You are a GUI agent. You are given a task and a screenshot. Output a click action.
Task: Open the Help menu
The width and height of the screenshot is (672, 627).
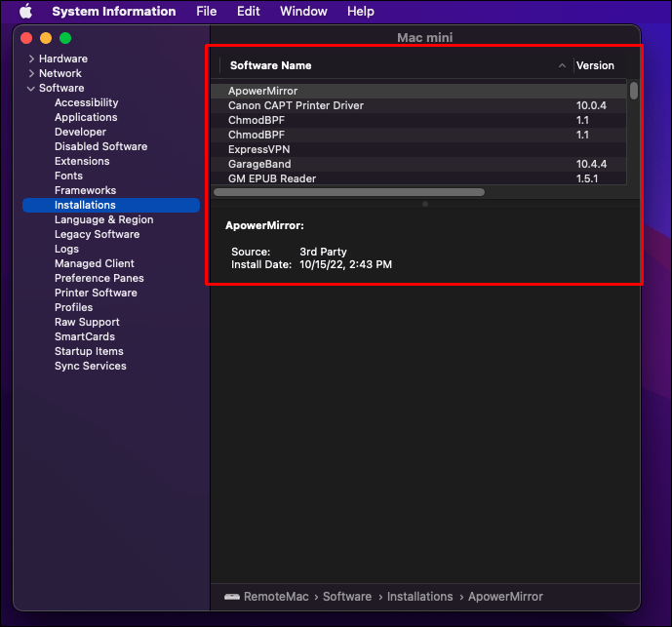coord(361,11)
